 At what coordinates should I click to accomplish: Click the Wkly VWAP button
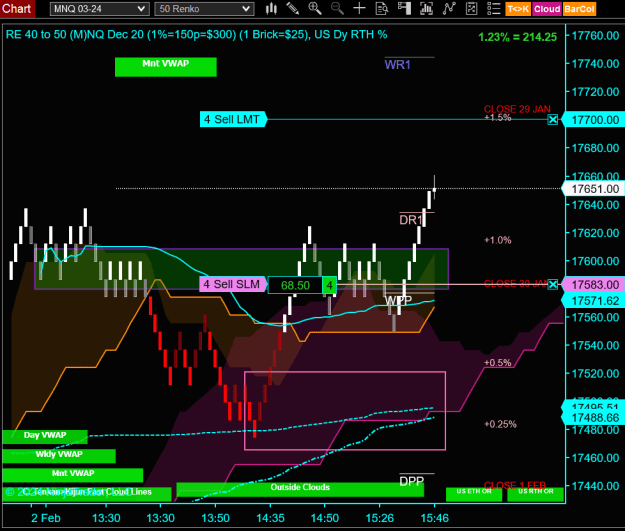(x=59, y=456)
